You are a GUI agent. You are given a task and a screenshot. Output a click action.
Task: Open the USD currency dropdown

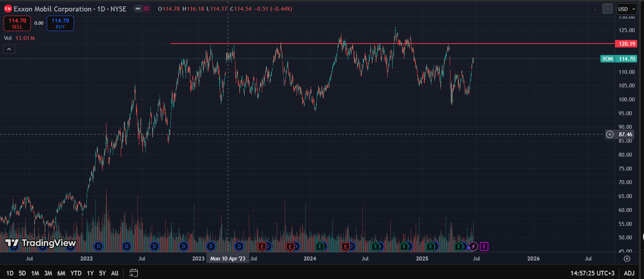tap(627, 9)
